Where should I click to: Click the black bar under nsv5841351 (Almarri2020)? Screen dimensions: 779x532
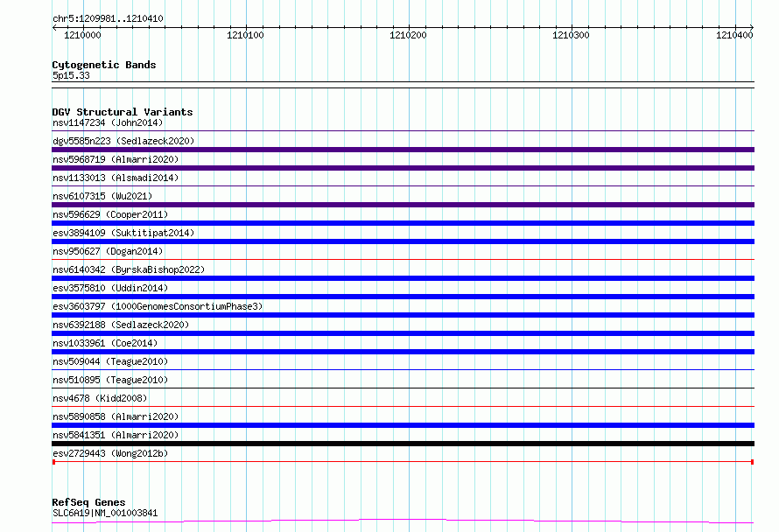point(403,444)
